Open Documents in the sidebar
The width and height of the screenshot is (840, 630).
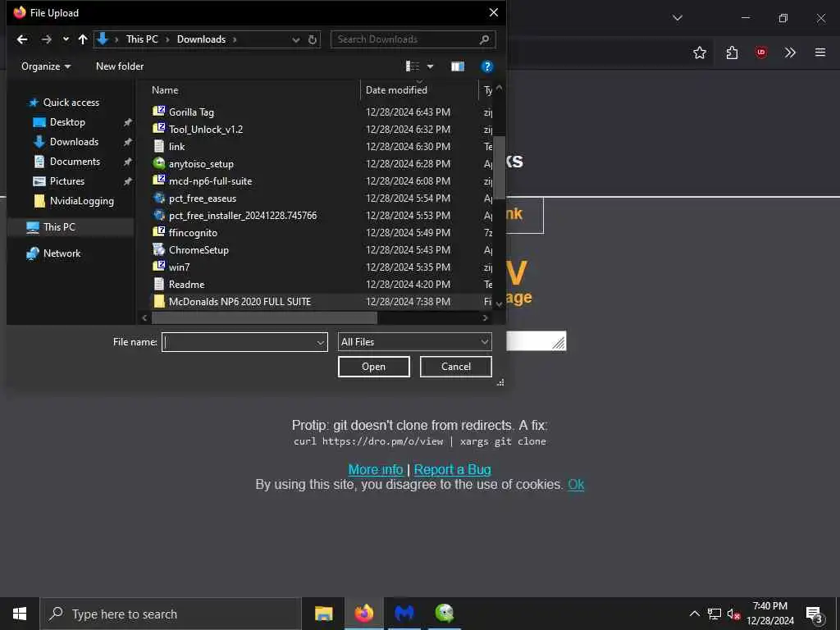[x=75, y=162]
